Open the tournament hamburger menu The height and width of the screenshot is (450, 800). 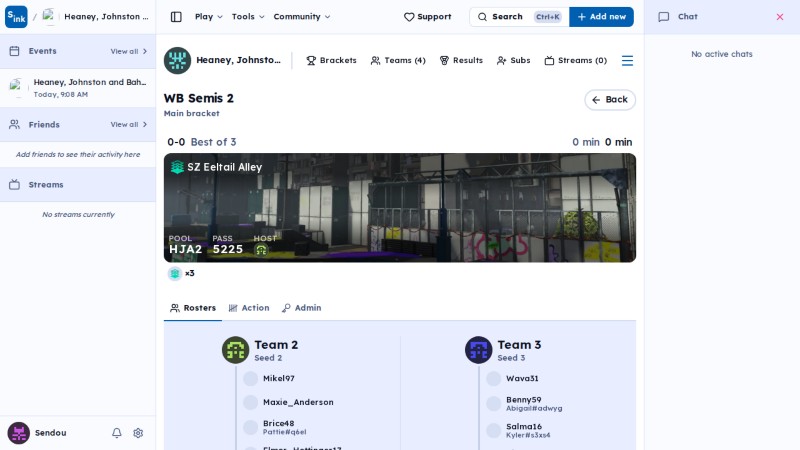tap(628, 61)
